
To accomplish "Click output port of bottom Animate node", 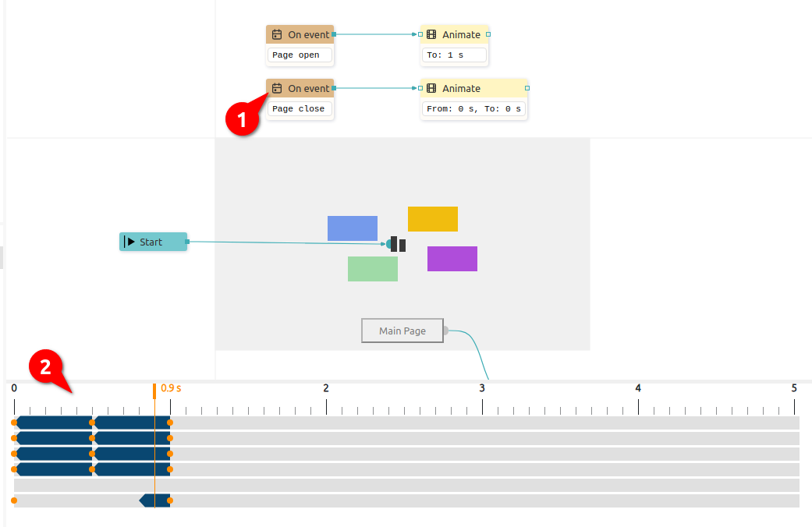I will [527, 88].
